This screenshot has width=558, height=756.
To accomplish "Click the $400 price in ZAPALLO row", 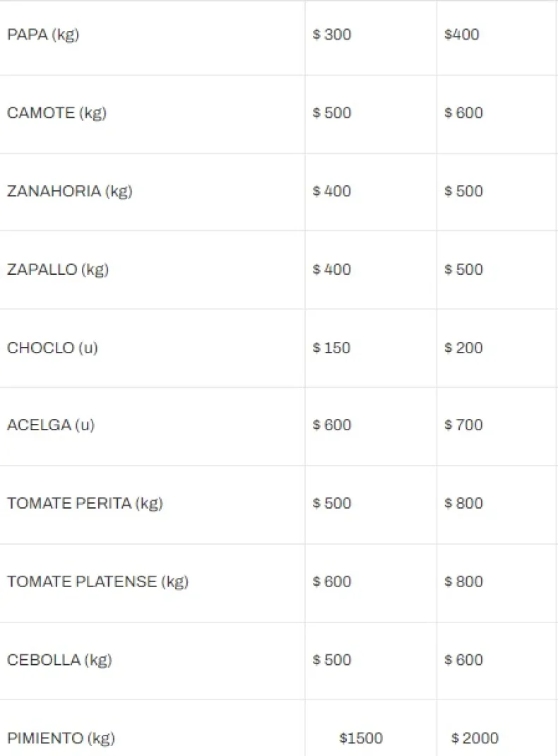I will (x=332, y=270).
